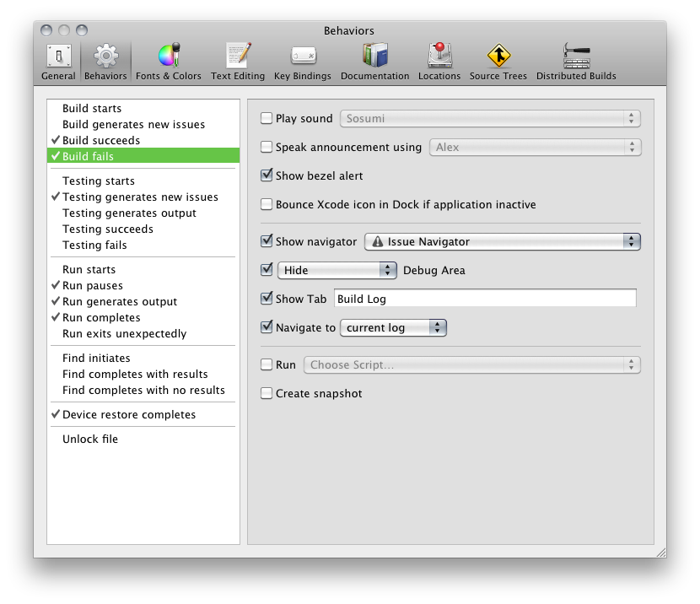Select the Testing succeeds behavior
This screenshot has height=604, width=700.
pyautogui.click(x=143, y=229)
